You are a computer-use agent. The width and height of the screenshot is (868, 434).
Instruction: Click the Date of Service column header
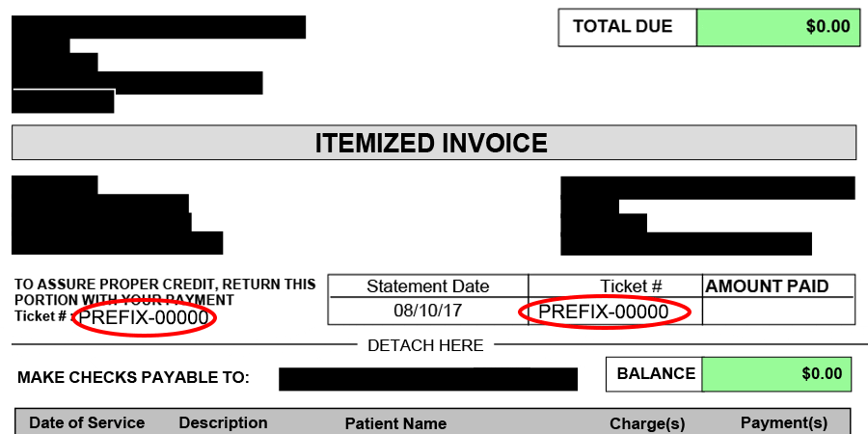pos(87,423)
